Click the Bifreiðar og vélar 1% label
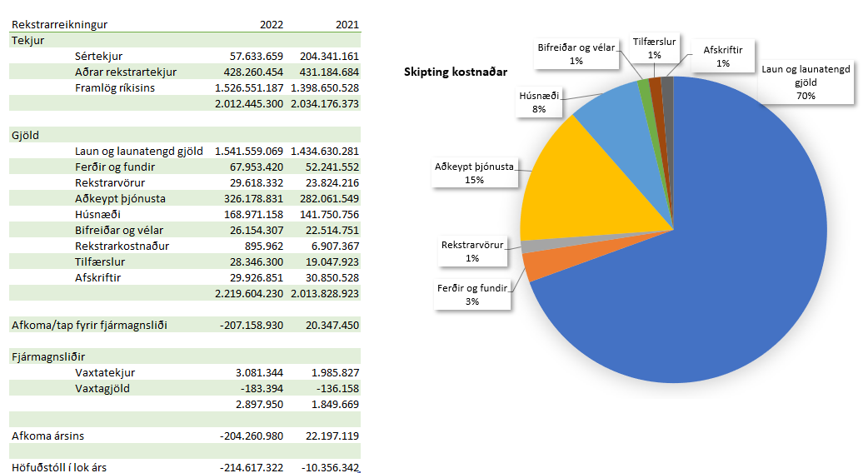The image size is (868, 473). click(576, 54)
